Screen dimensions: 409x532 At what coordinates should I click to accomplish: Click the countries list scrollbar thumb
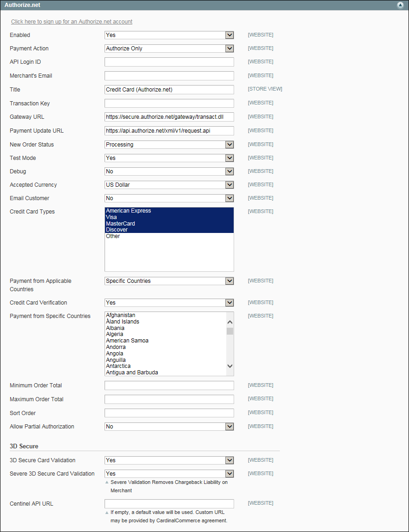230,331
